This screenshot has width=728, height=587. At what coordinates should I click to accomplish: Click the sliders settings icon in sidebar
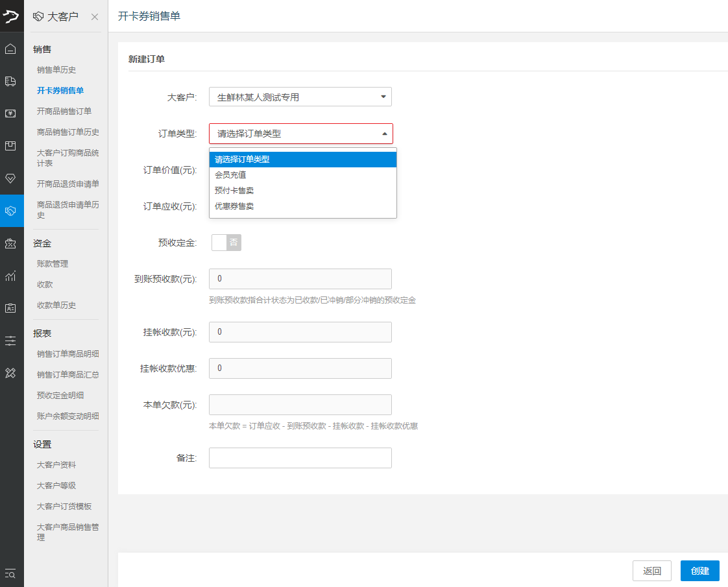[x=10, y=341]
